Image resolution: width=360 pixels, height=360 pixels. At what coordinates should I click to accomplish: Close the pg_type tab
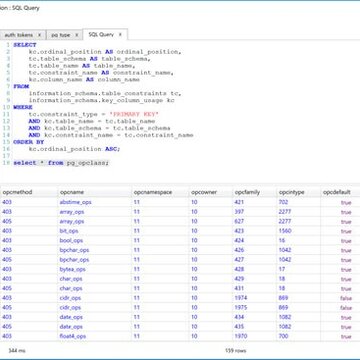tap(76, 35)
